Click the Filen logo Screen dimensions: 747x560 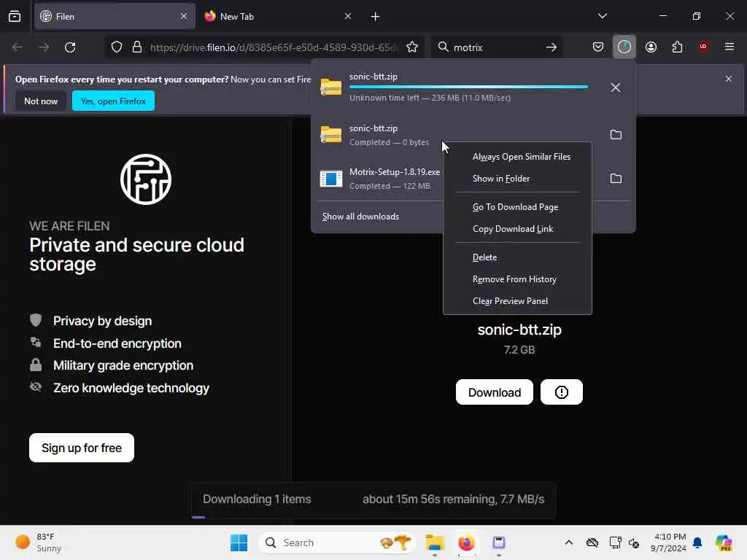point(146,179)
